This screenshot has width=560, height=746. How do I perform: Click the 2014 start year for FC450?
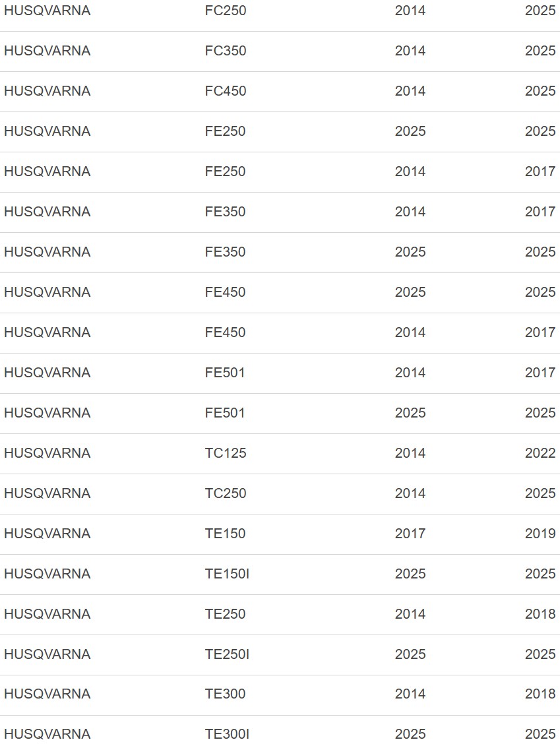[410, 92]
